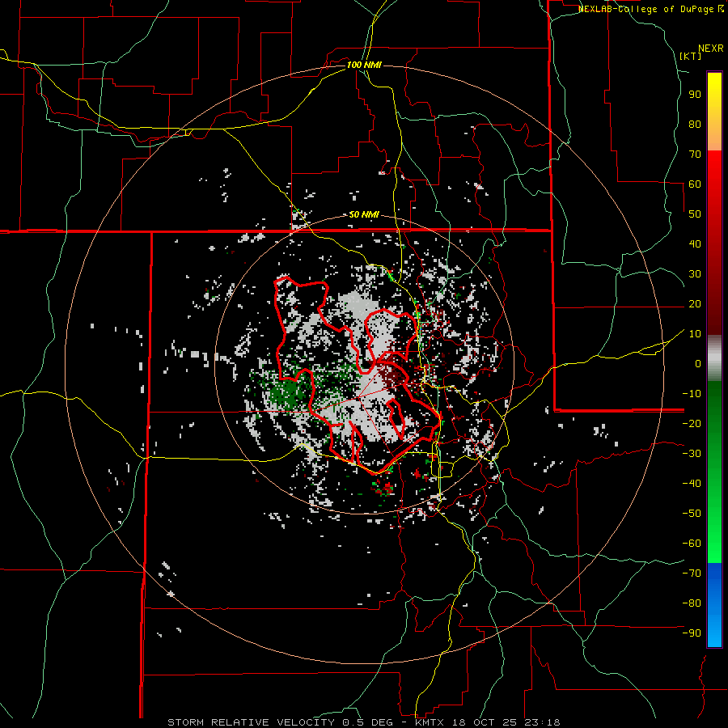Click the -60 value on the velocity scale
Viewport: 728px width, 728px height.
(692, 544)
